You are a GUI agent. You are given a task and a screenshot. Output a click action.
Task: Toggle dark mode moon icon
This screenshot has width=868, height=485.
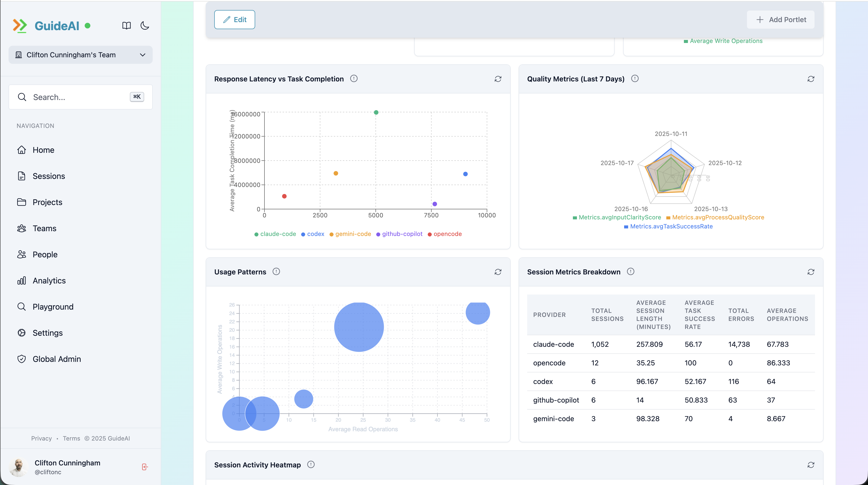(145, 26)
